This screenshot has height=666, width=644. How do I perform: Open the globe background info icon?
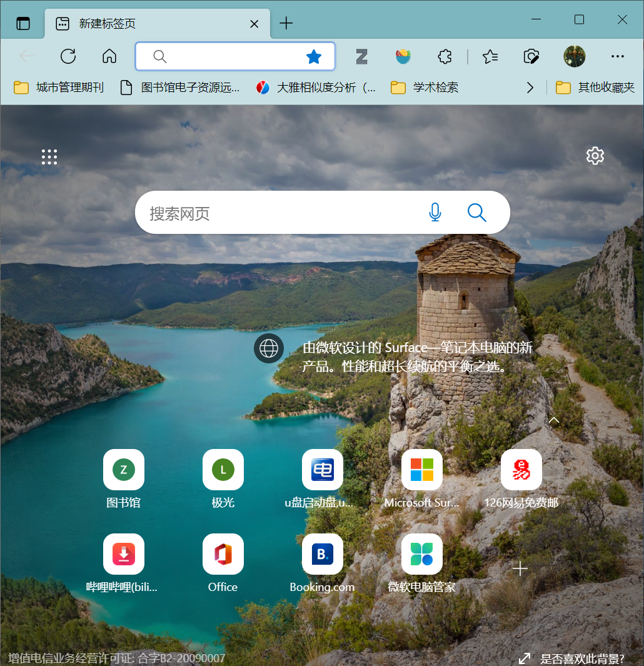coord(269,348)
